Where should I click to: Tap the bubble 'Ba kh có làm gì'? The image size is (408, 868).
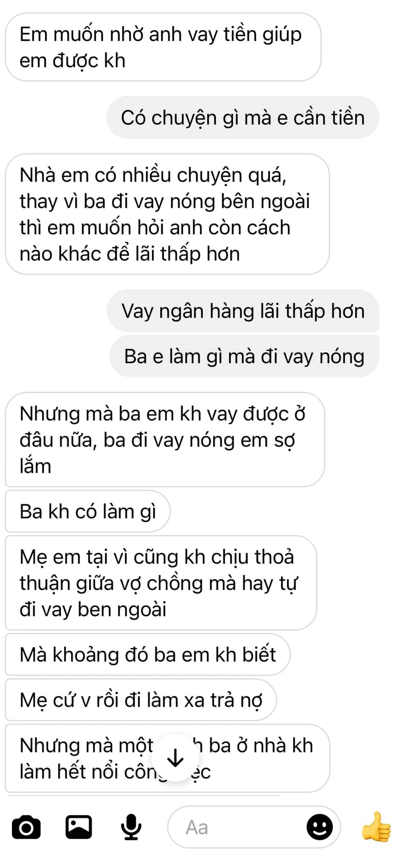click(88, 511)
